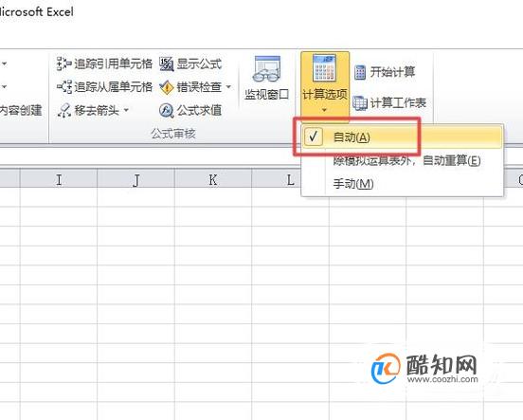Click the Trace Dependents (追踪从属单元格) icon
The height and width of the screenshot is (420, 523).
click(64, 87)
